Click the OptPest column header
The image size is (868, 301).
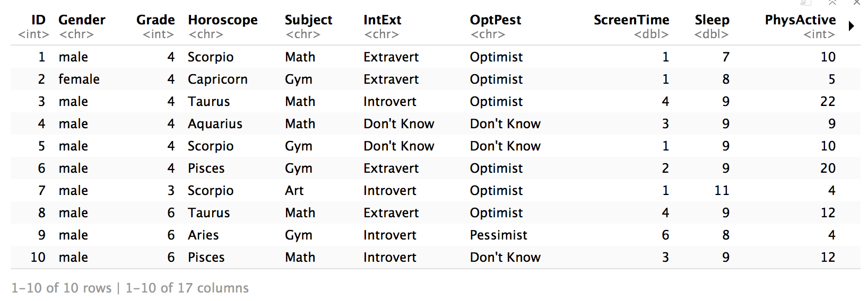[x=495, y=20]
